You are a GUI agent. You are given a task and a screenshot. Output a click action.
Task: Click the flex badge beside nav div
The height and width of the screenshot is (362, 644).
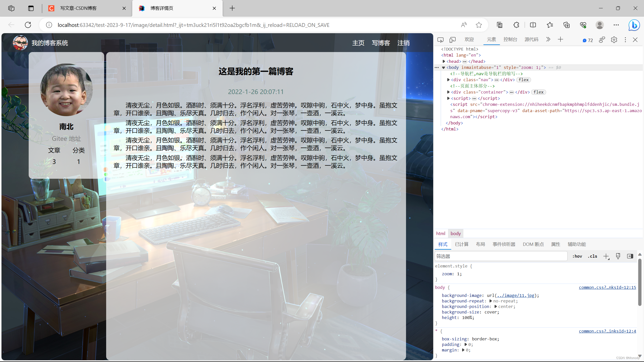[524, 80]
